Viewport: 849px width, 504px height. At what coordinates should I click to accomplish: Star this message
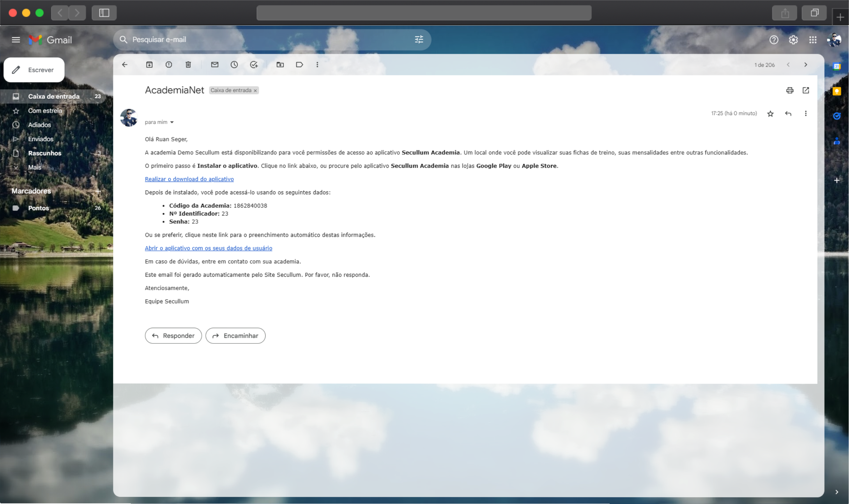coord(770,113)
